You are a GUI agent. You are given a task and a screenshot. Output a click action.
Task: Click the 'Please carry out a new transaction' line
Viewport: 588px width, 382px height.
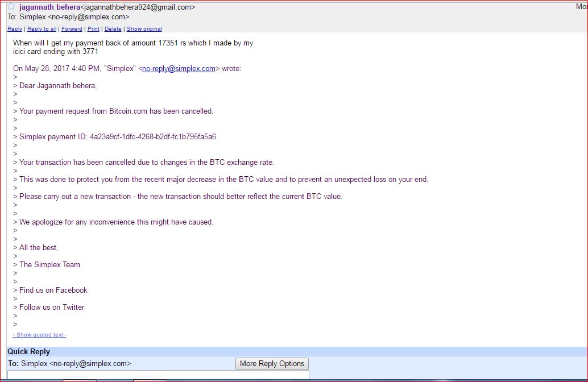(x=181, y=197)
